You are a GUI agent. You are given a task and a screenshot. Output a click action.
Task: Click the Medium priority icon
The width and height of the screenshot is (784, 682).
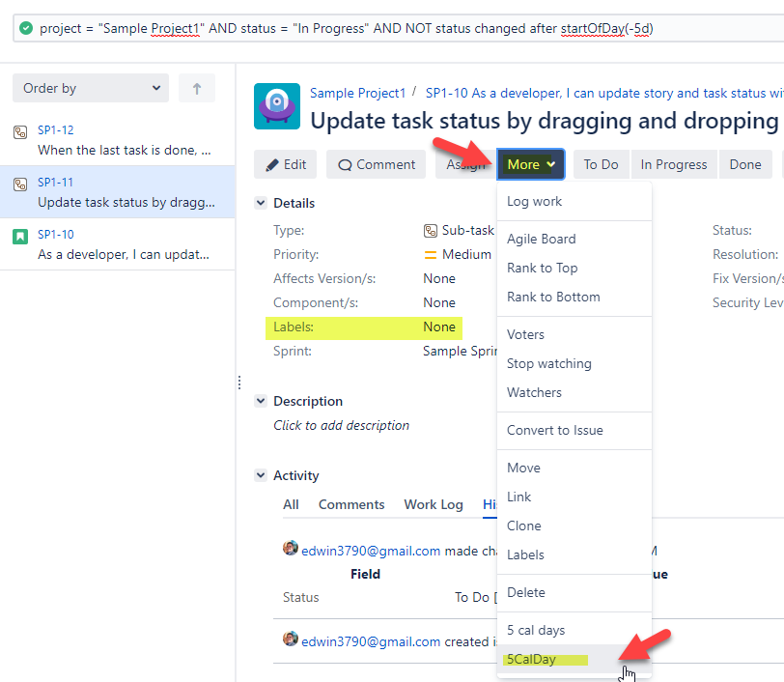tap(430, 255)
